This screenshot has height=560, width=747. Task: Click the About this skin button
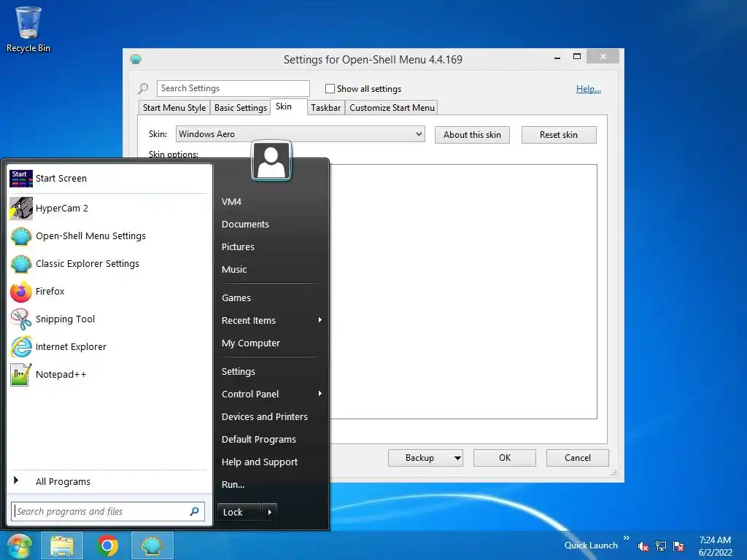[x=472, y=135]
